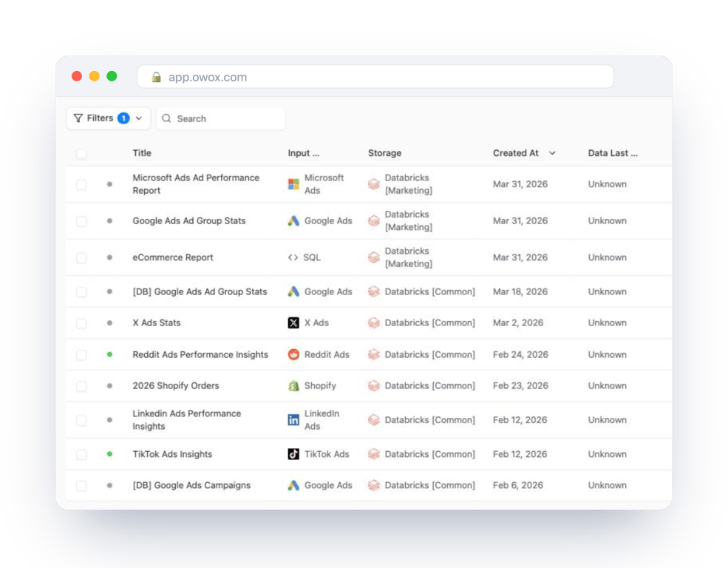The image size is (728, 568).
Task: Click the Feb 24, 2026 date cell
Action: point(520,354)
